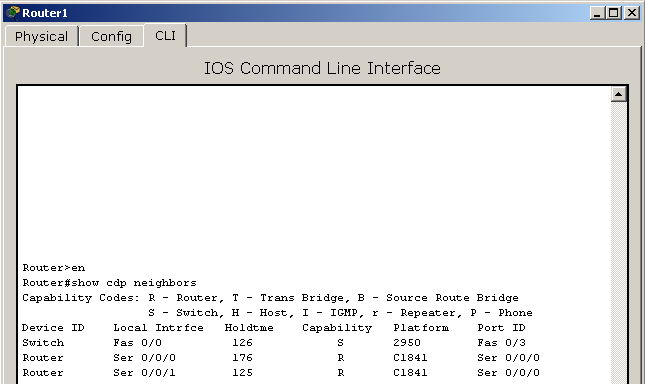Click the Fas 0/3 port ID

pos(501,342)
